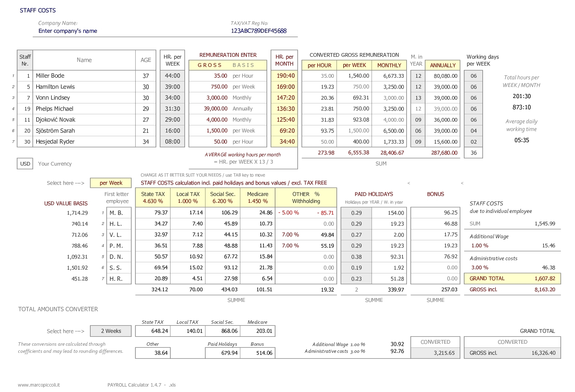Select annual value 80,080.00
This screenshot has height=392, width=575.
[x=443, y=76]
